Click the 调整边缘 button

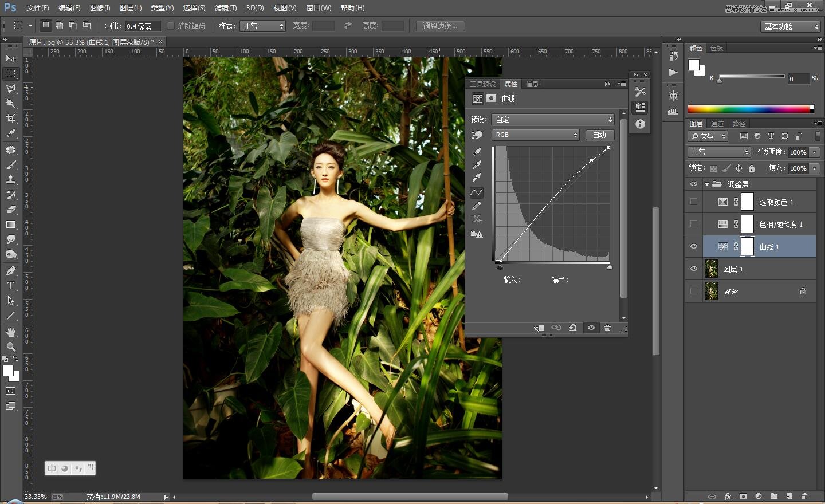pyautogui.click(x=440, y=26)
